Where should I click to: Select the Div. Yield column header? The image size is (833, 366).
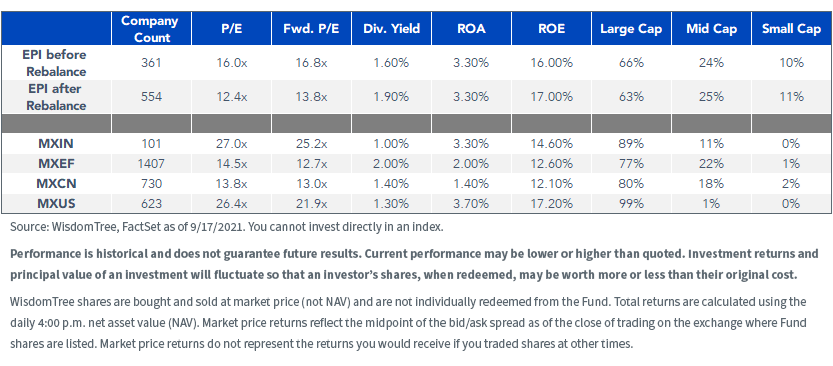point(392,29)
